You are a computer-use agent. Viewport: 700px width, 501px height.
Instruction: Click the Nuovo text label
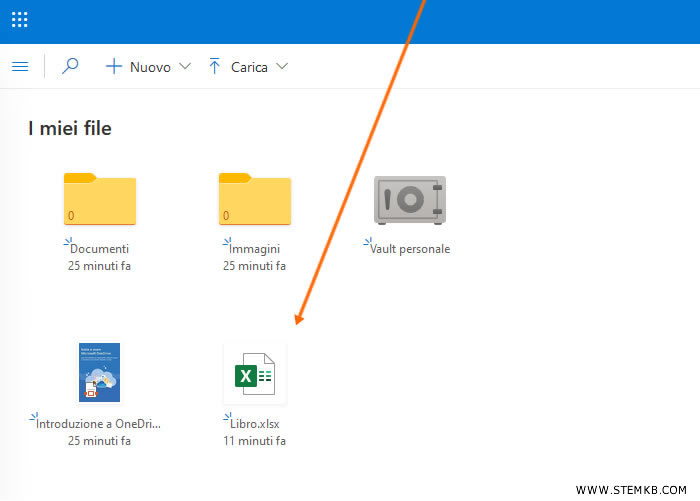[150, 67]
